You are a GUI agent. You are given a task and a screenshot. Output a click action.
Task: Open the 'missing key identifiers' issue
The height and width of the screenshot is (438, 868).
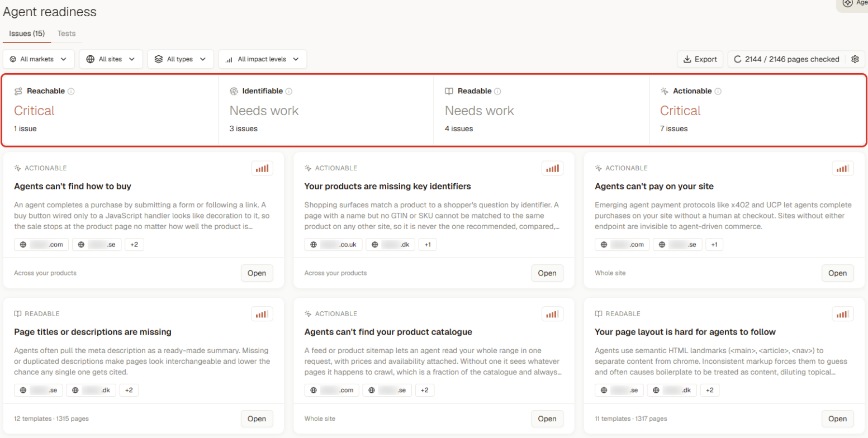pyautogui.click(x=547, y=273)
